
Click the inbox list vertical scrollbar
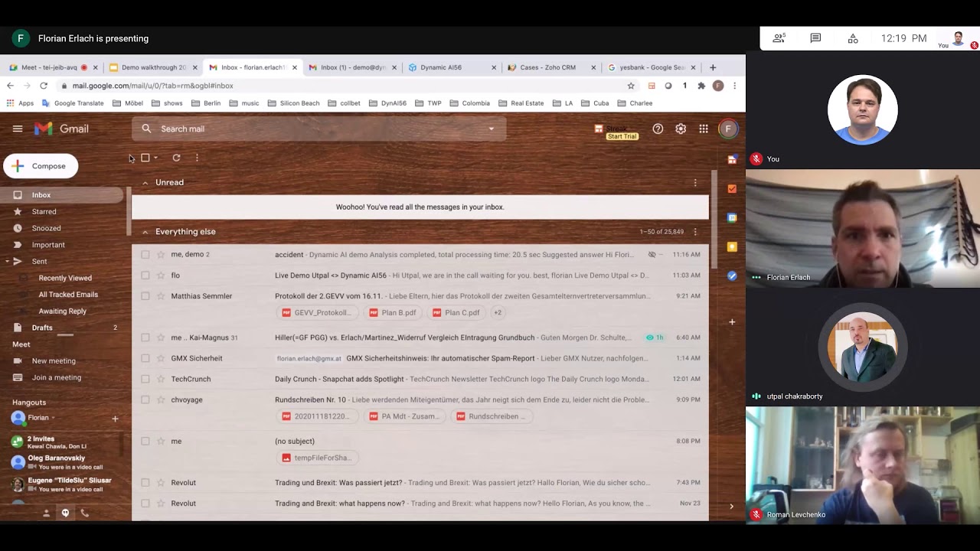tap(714, 219)
